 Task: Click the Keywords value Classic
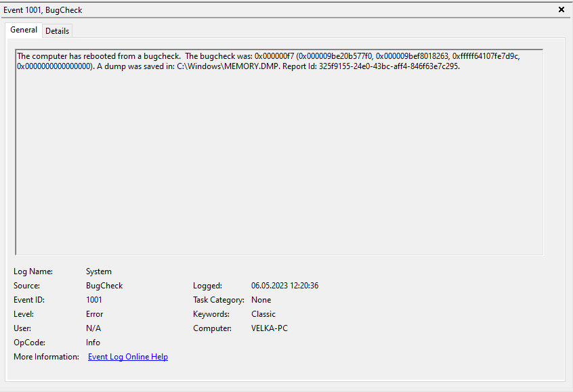pos(263,314)
